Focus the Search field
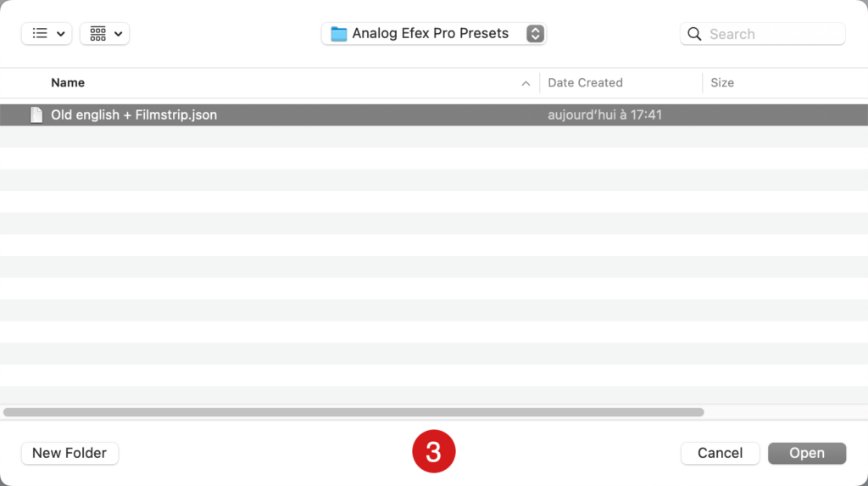The width and height of the screenshot is (868, 486). pyautogui.click(x=762, y=34)
